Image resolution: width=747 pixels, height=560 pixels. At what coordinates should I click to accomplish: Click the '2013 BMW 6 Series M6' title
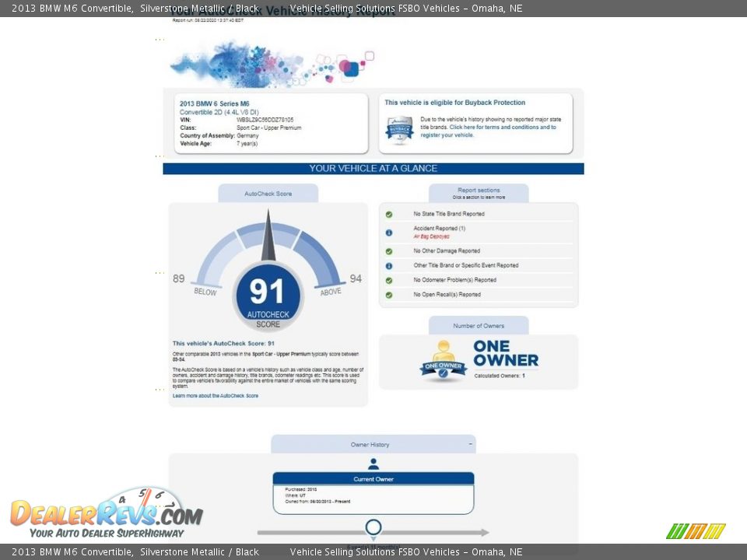(x=215, y=103)
